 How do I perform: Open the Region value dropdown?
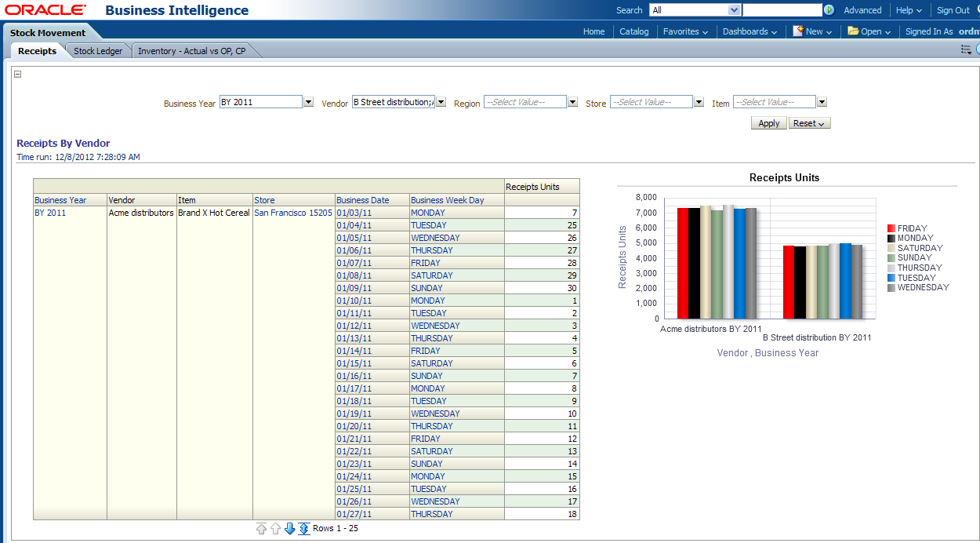coord(572,102)
